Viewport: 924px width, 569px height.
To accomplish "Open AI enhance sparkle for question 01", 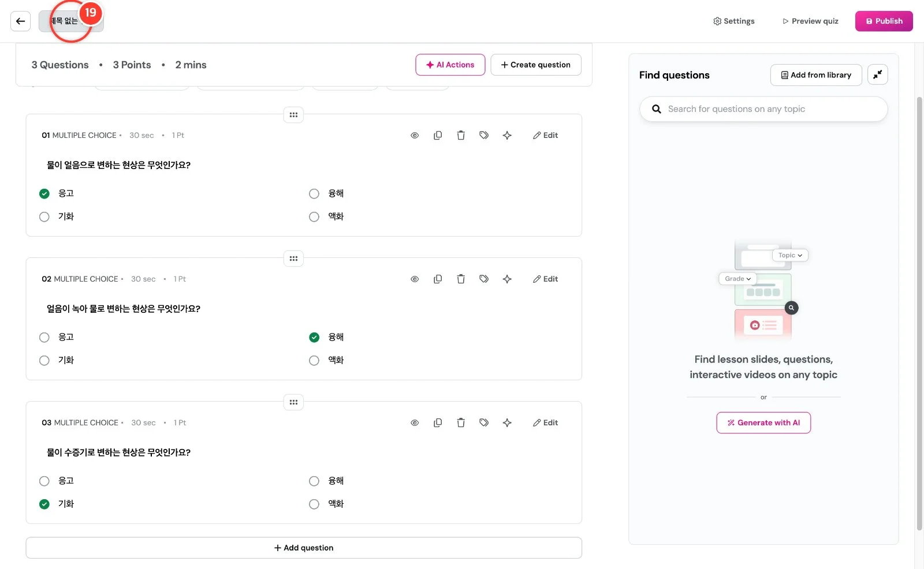I will 507,136.
